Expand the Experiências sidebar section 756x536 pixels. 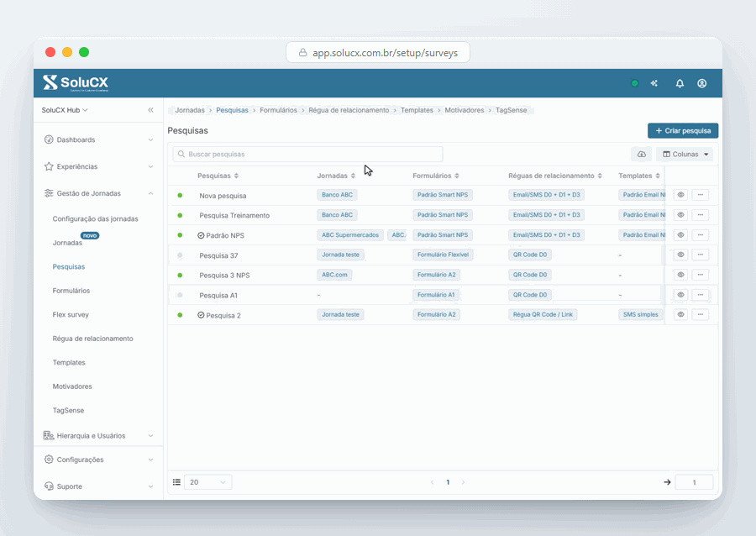point(98,167)
